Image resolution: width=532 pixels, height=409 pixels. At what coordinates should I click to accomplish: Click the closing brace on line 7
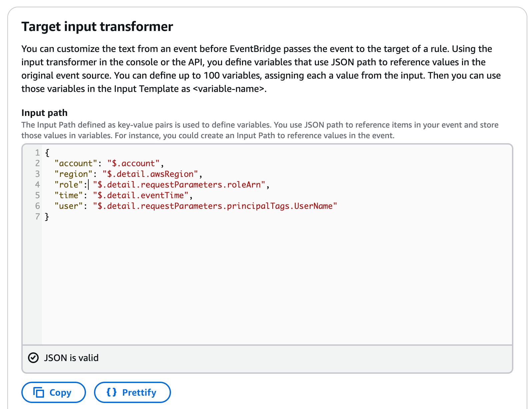47,217
